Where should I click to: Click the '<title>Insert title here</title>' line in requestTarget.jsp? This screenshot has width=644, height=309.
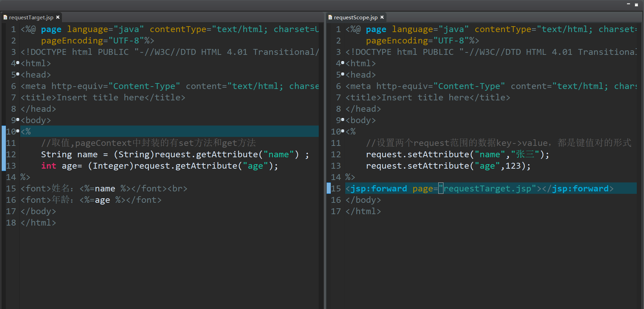(103, 97)
